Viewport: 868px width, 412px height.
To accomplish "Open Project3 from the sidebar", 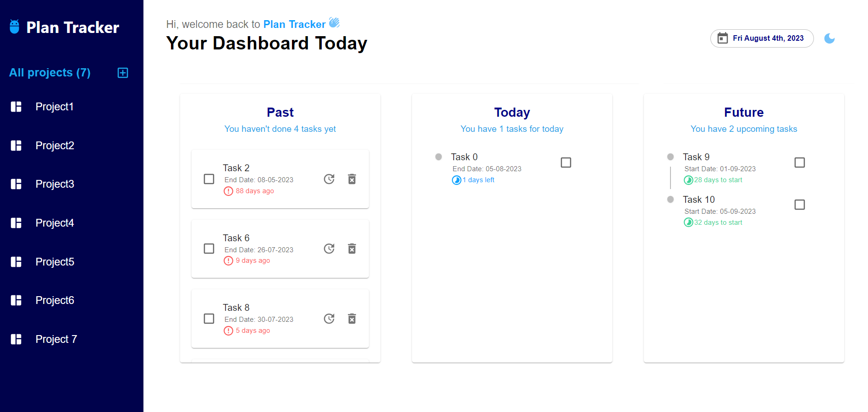I will point(55,184).
